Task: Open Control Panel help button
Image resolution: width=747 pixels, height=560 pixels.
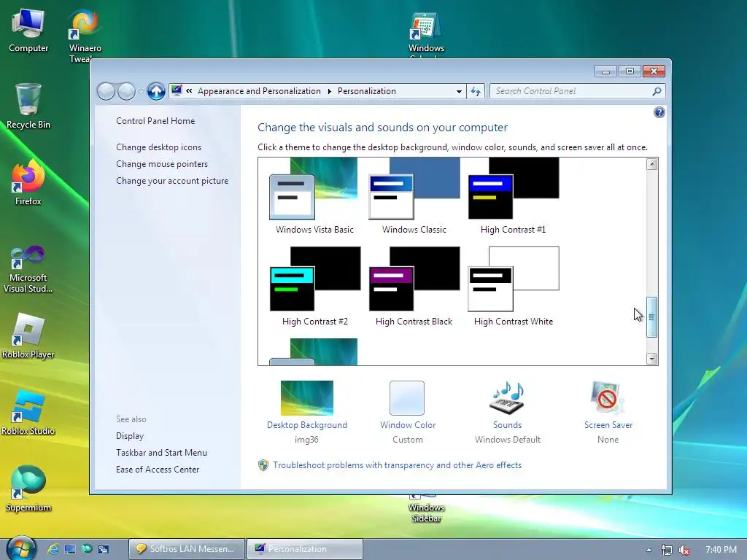Action: [659, 112]
